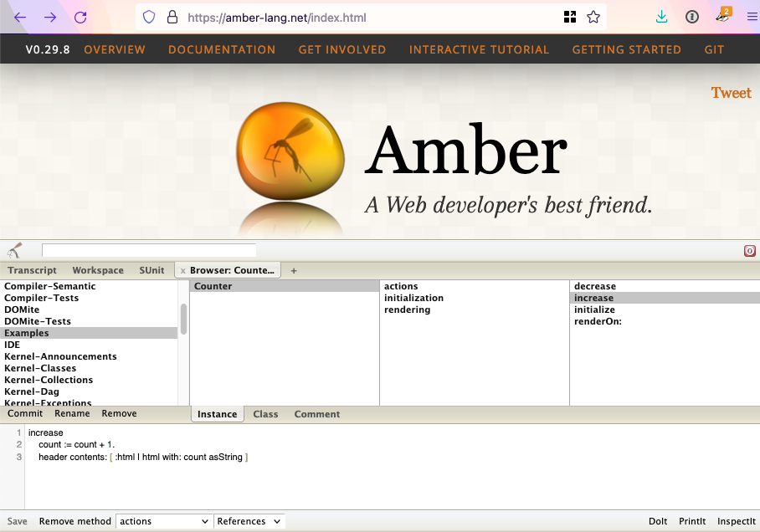
Task: Open the Git navigation link
Action: (x=714, y=49)
